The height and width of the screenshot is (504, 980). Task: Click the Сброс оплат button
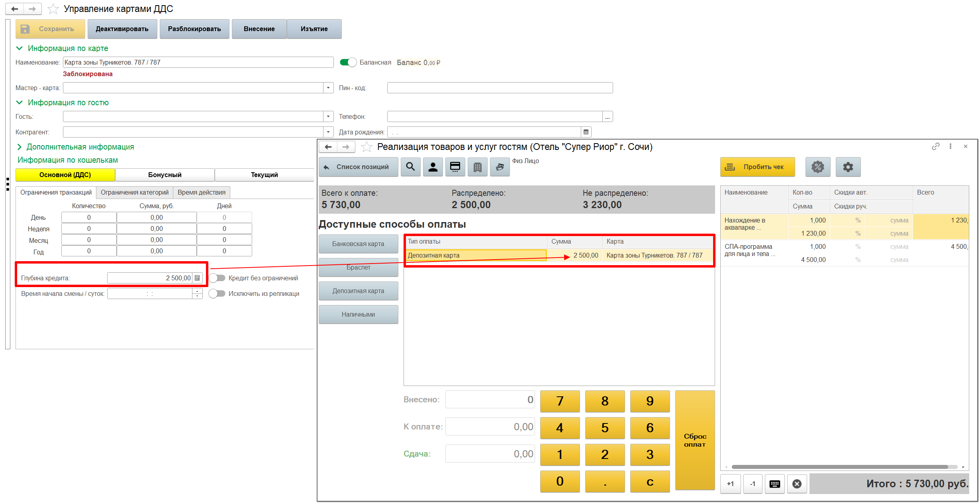point(695,440)
